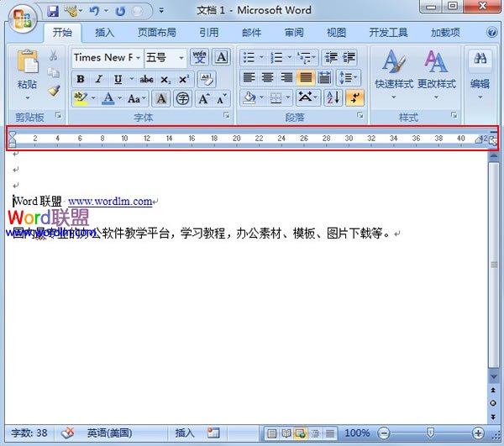Click spell check status icon

(x=67, y=433)
